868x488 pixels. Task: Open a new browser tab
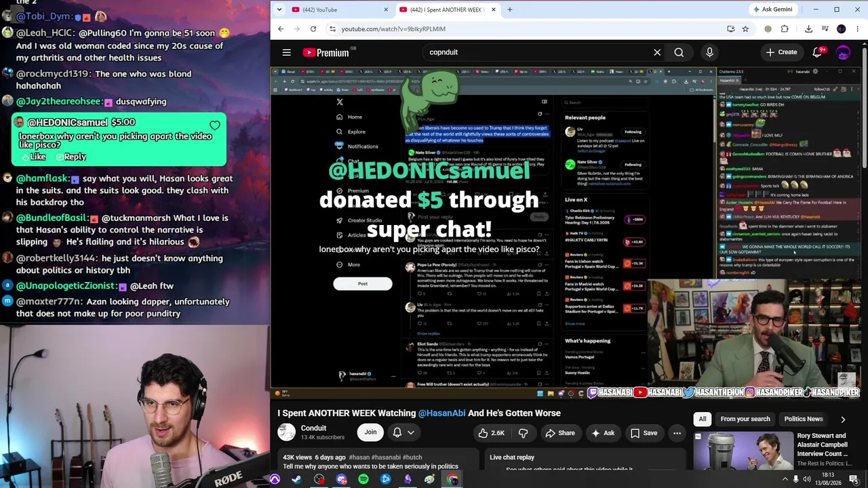510,9
